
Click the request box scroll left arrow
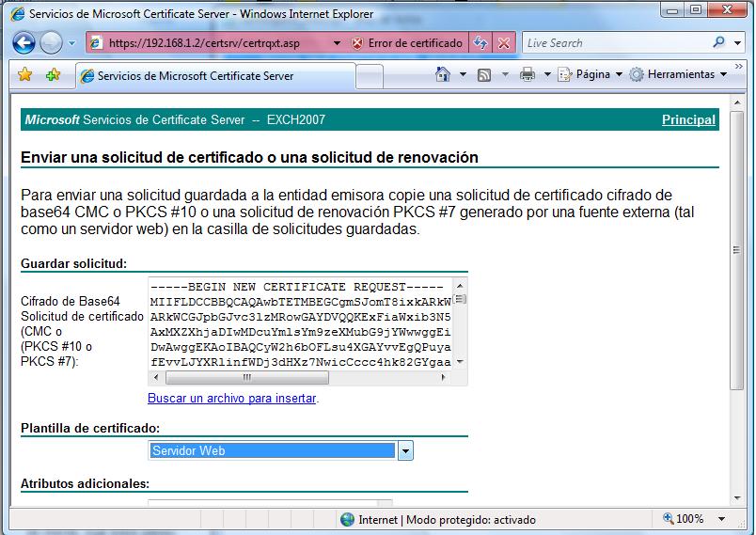click(x=156, y=377)
